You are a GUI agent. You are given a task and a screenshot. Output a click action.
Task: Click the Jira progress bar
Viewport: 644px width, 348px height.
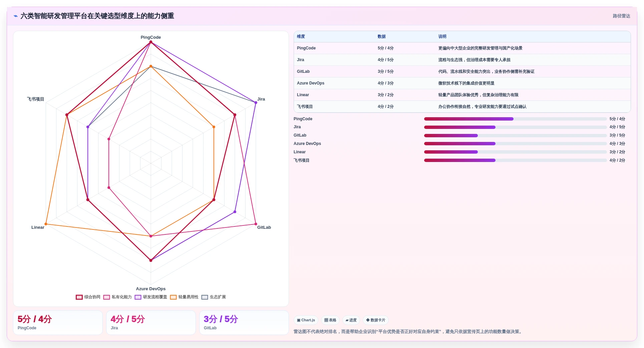click(515, 127)
